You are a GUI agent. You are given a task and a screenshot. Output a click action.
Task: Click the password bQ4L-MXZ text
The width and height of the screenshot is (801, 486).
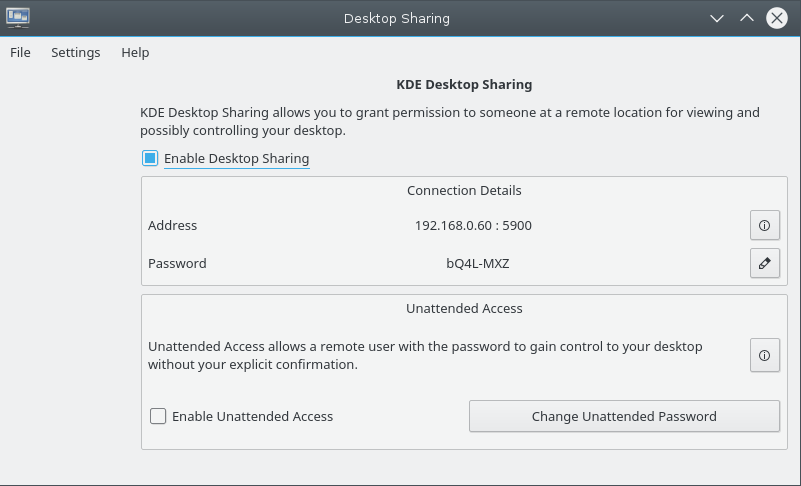[x=478, y=263]
